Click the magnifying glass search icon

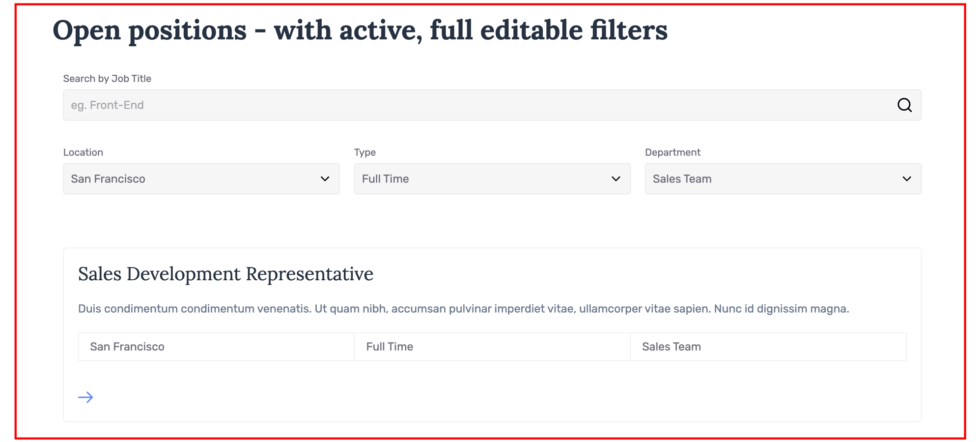pyautogui.click(x=904, y=105)
